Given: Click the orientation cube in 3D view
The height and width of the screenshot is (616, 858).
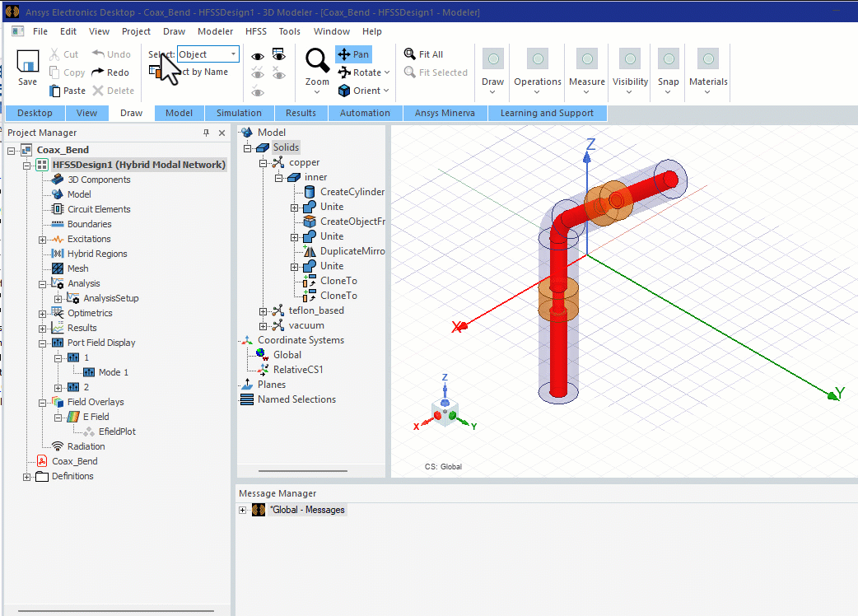Looking at the screenshot, I should tap(445, 412).
